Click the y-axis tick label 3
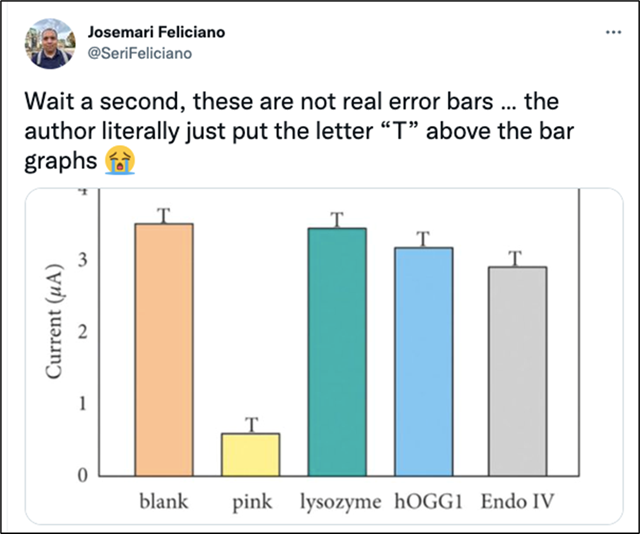 [x=83, y=260]
